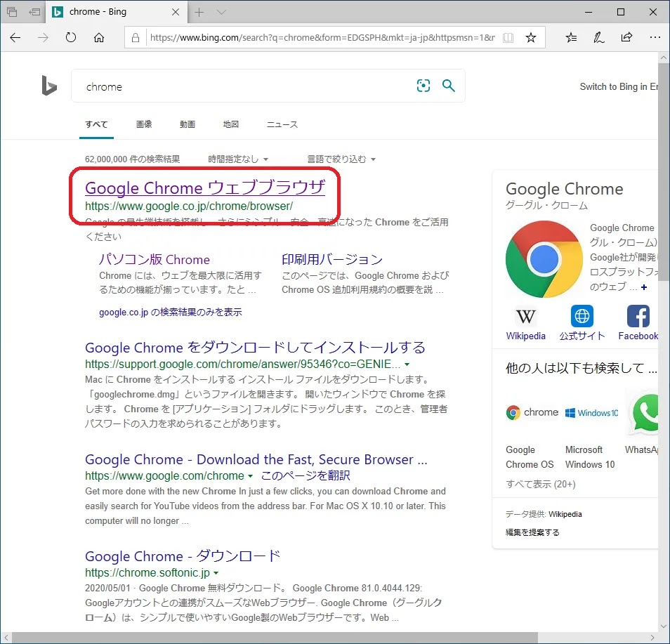Image resolution: width=670 pixels, height=644 pixels.
Task: Select the 地図 maps tab
Action: click(x=231, y=124)
